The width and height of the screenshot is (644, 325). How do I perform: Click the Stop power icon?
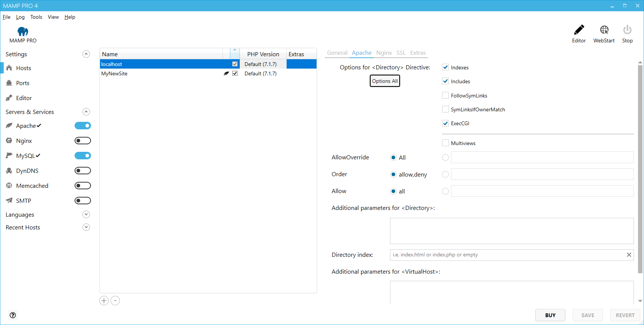(627, 30)
